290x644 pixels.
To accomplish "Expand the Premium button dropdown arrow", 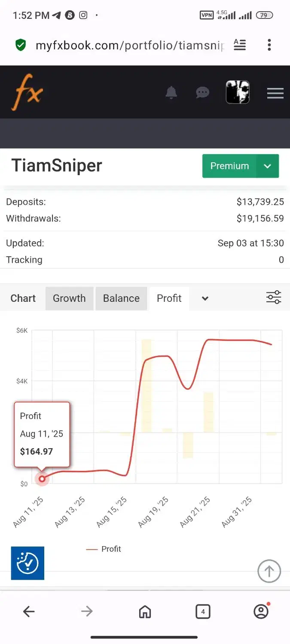I will pyautogui.click(x=267, y=166).
